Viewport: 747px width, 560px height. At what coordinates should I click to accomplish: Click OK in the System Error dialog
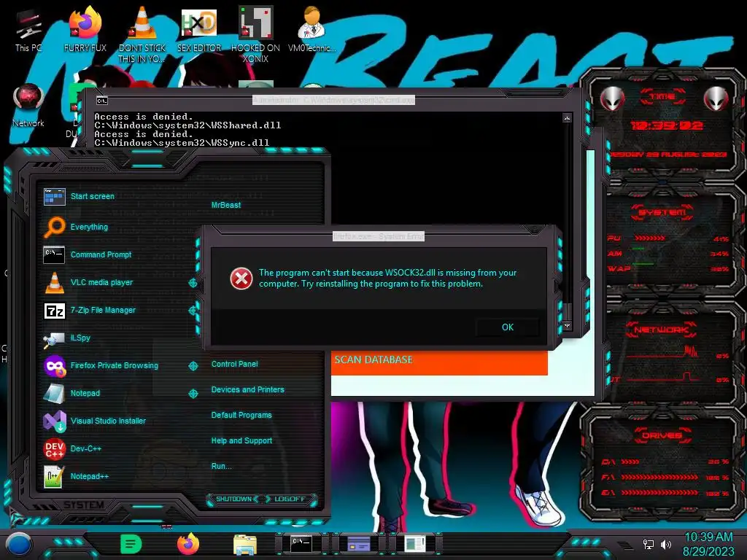tap(508, 327)
